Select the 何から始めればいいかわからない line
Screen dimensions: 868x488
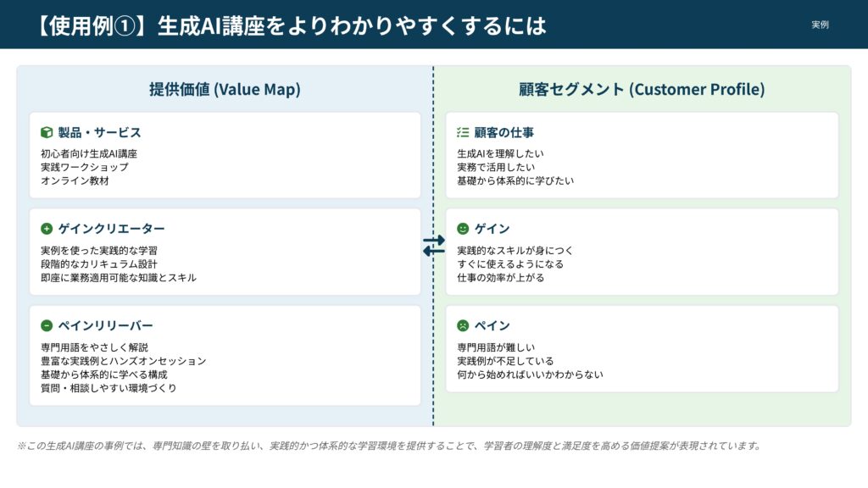coord(530,374)
